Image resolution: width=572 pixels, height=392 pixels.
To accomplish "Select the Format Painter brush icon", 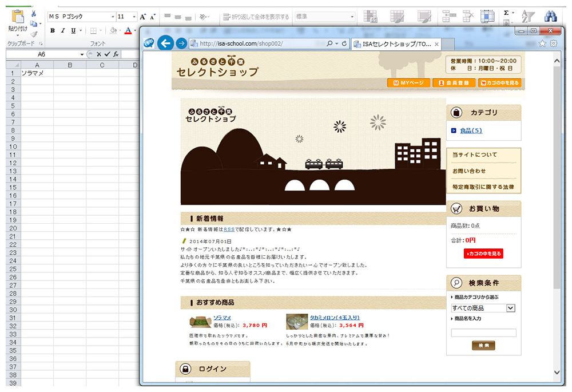I will (34, 34).
